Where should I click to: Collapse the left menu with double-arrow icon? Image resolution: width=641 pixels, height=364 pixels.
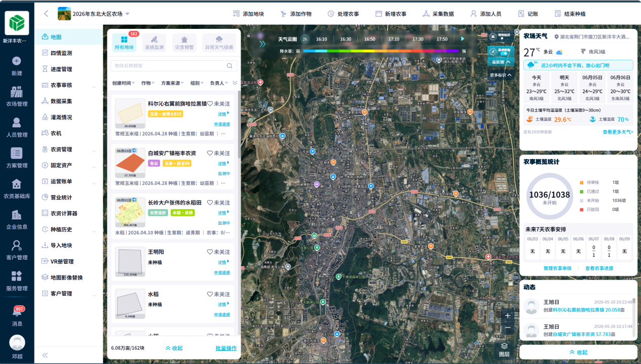pos(45,355)
